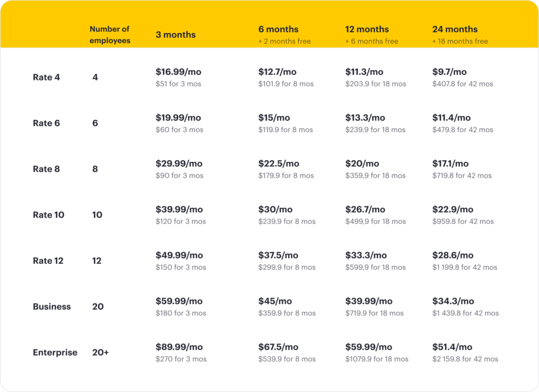The height and width of the screenshot is (392, 539).
Task: Choose the Business plan label
Action: pos(52,306)
